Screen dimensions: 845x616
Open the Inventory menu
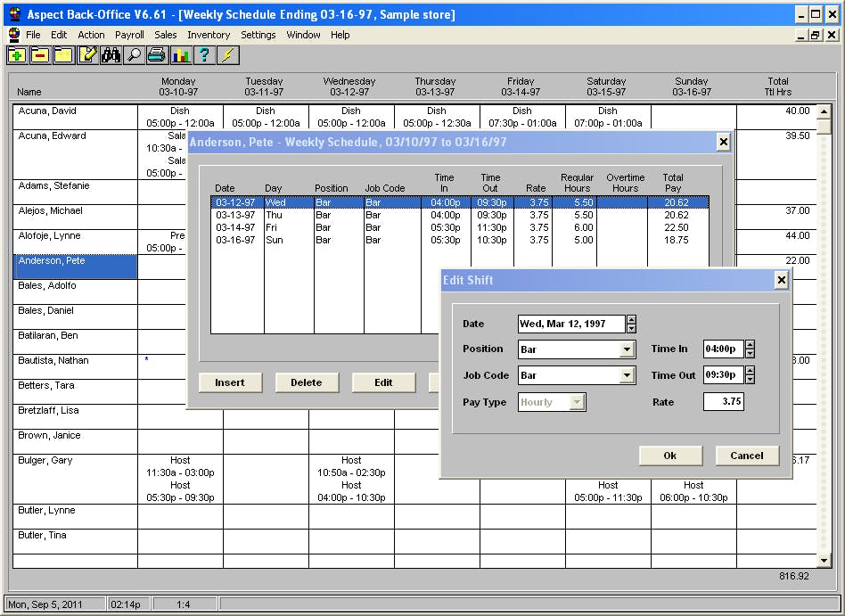[209, 35]
